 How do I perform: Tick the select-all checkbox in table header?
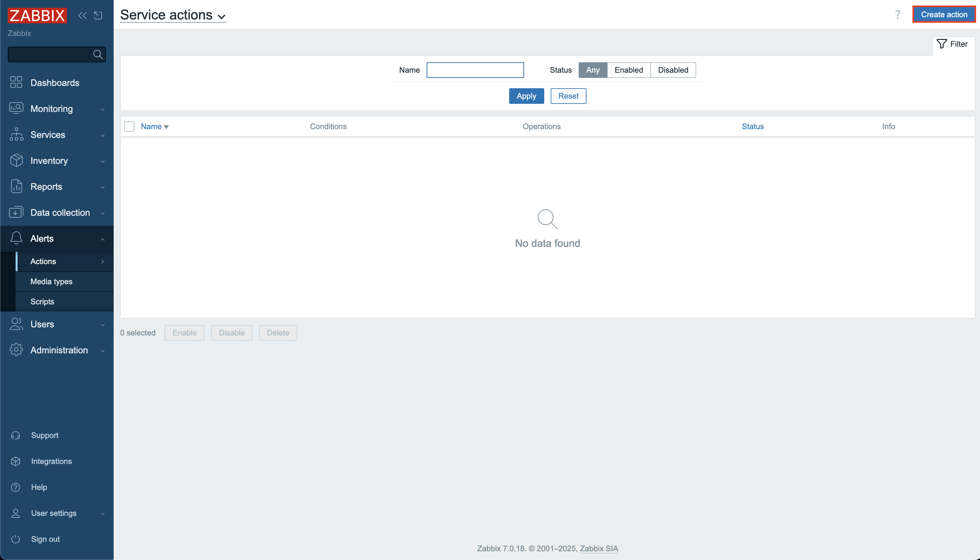coord(129,127)
